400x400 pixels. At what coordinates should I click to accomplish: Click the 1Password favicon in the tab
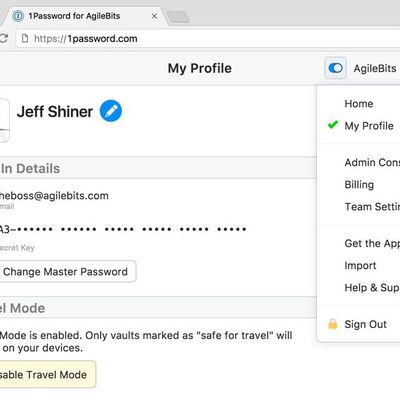click(18, 16)
